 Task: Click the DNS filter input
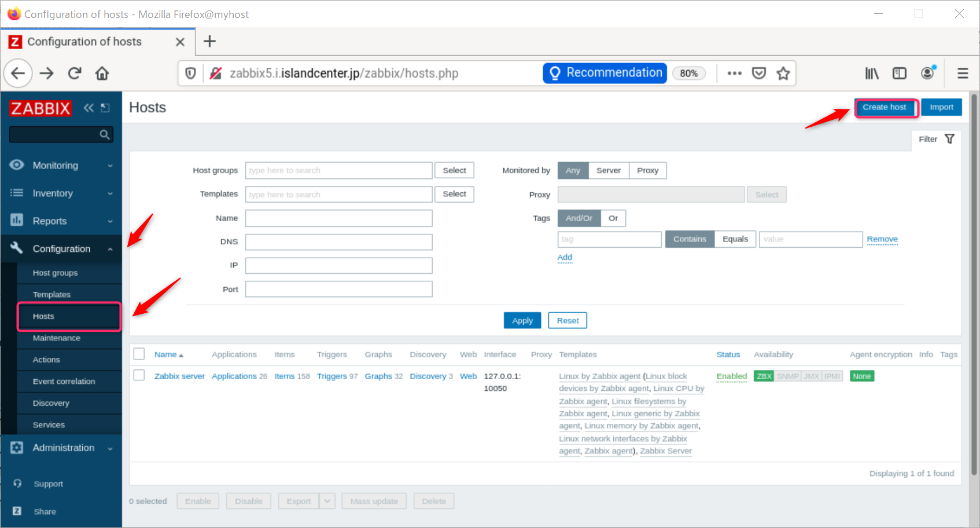click(x=339, y=242)
